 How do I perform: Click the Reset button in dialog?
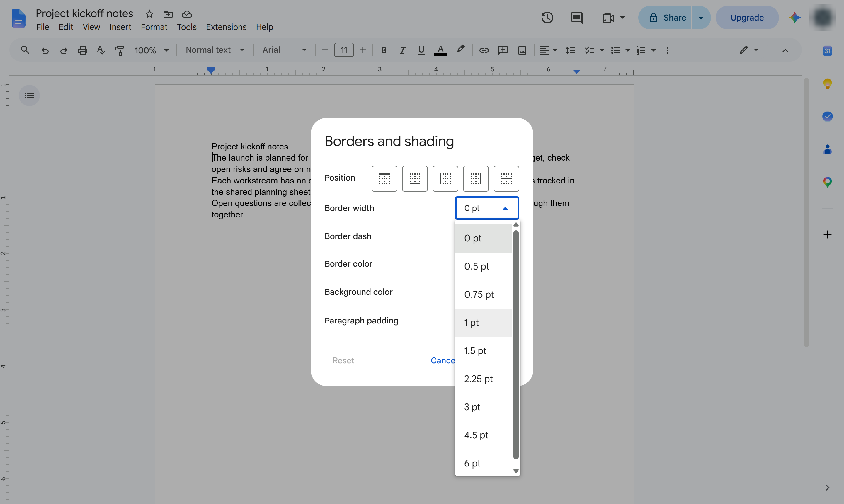pyautogui.click(x=343, y=360)
